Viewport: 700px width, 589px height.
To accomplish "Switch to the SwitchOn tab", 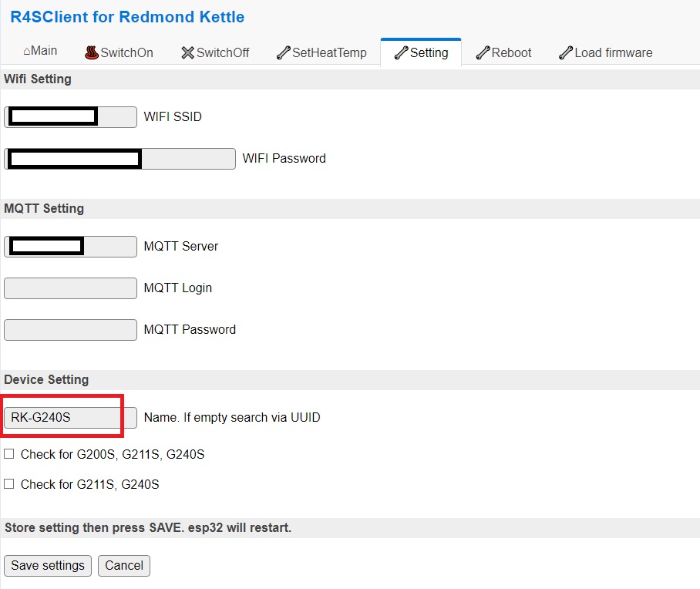I will click(119, 52).
